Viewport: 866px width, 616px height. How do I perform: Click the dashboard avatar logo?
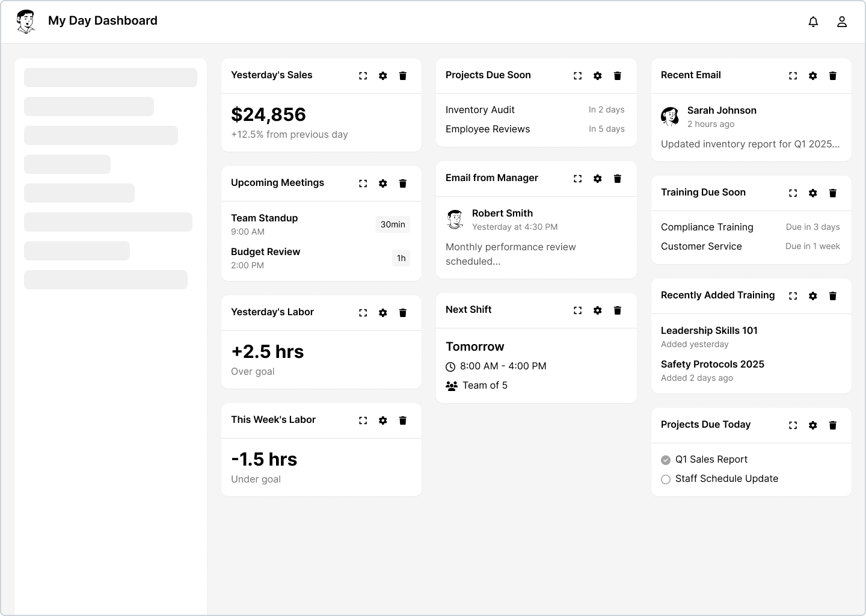pyautogui.click(x=25, y=22)
